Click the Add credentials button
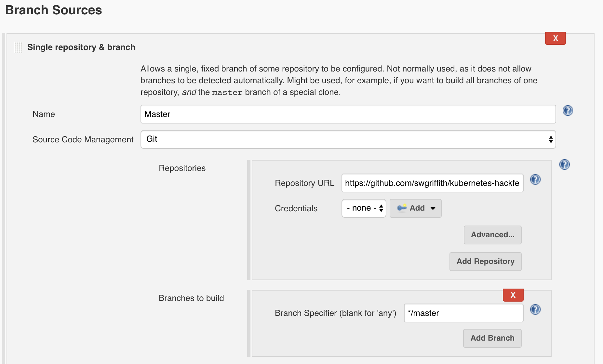The image size is (603, 364). 415,208
